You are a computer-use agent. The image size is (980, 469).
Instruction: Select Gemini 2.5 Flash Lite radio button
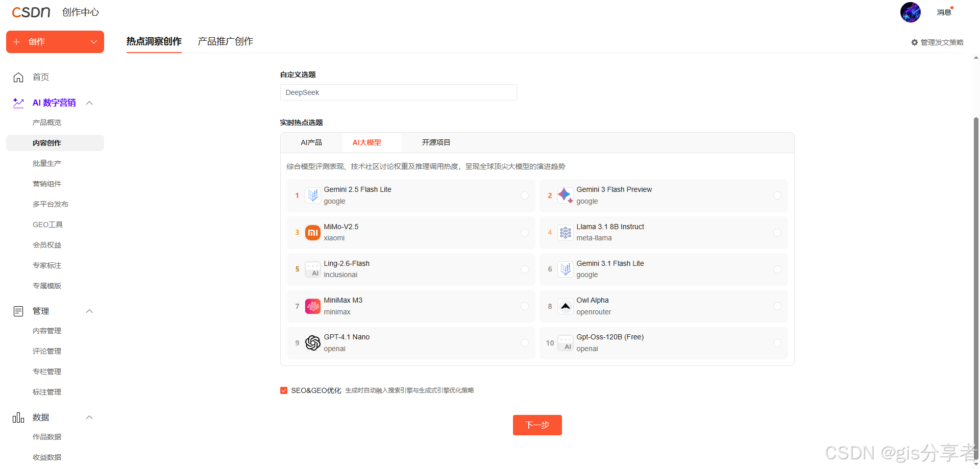(525, 195)
